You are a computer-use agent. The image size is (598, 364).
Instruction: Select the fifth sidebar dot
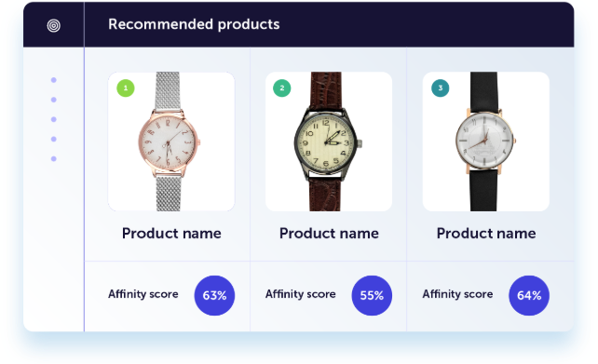tap(54, 158)
